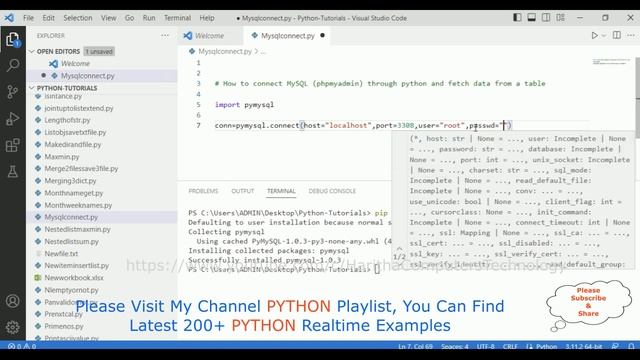Switch to the Debug Console tab
640x360 pixels.
click(332, 191)
